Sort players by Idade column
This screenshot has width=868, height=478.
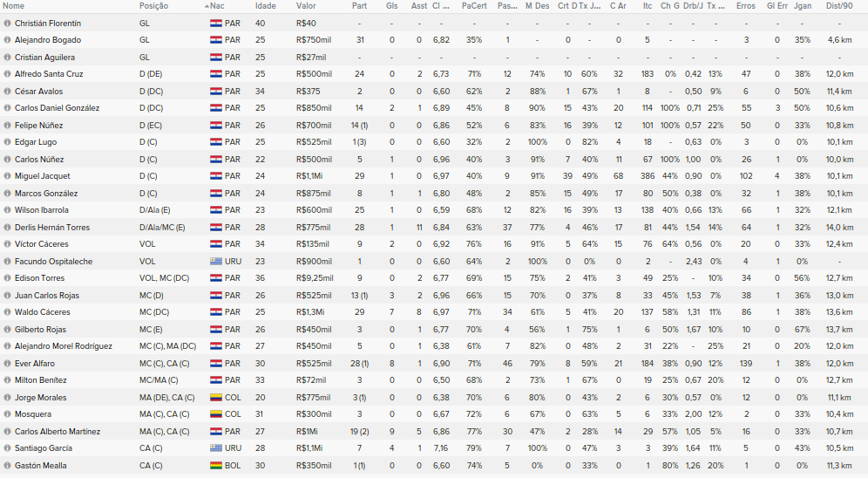[265, 6]
